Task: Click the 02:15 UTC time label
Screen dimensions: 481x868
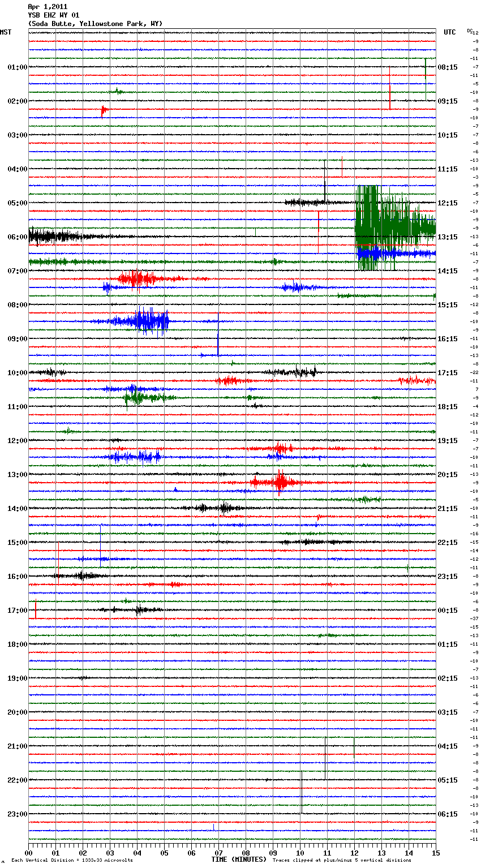Action: coord(448,678)
